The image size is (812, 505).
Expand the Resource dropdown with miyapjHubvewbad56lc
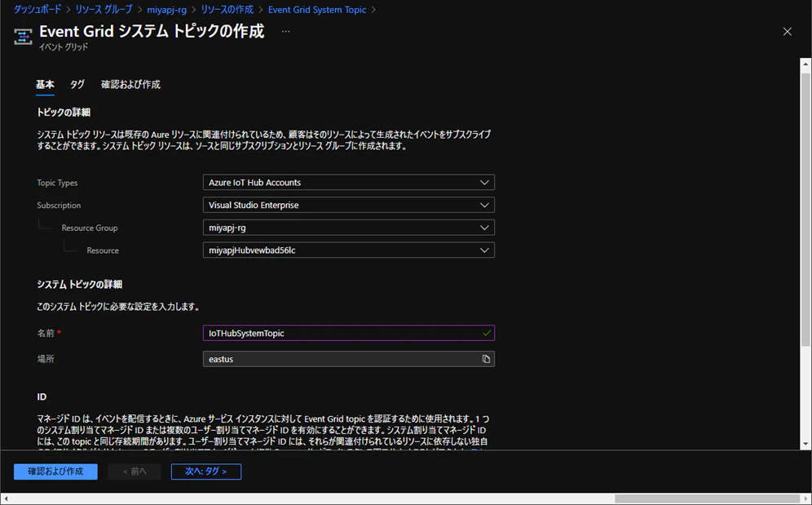pos(348,250)
